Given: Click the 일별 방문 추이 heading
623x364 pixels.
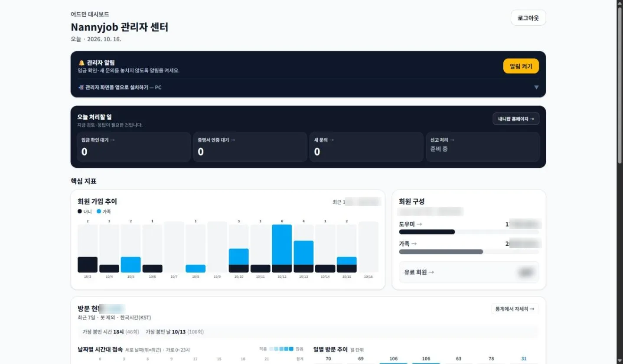Looking at the screenshot, I should pos(330,349).
